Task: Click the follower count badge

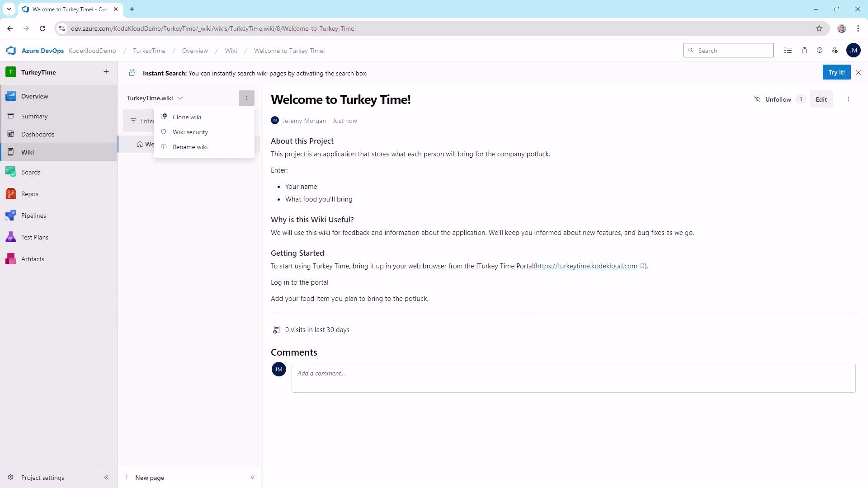Action: (x=801, y=99)
